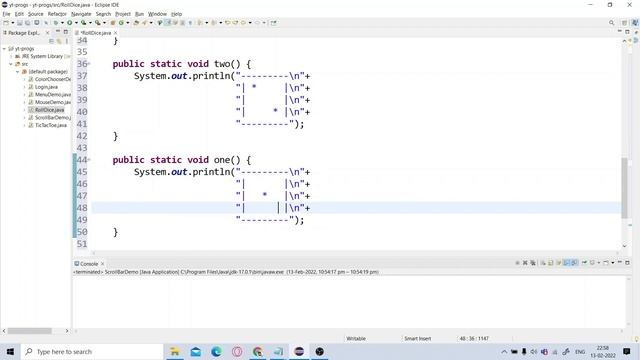The width and height of the screenshot is (640, 360).
Task: Open the Run menu
Action: point(139,14)
